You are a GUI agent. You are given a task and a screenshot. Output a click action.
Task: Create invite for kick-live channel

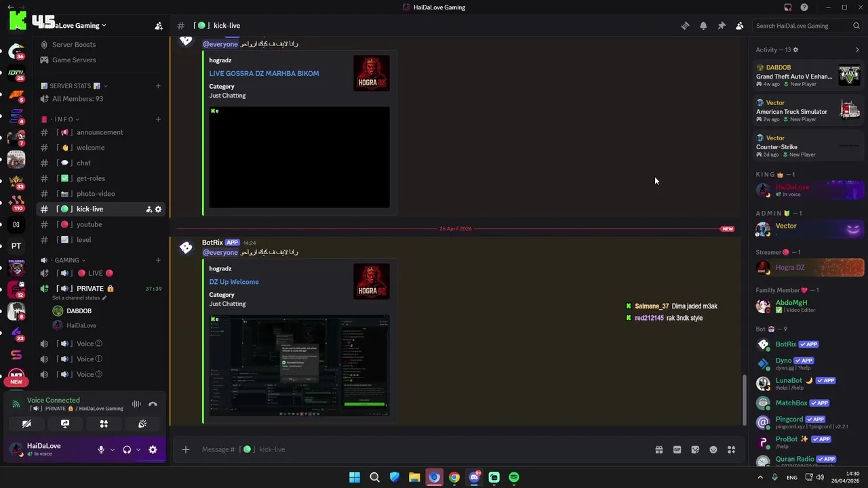(x=149, y=209)
